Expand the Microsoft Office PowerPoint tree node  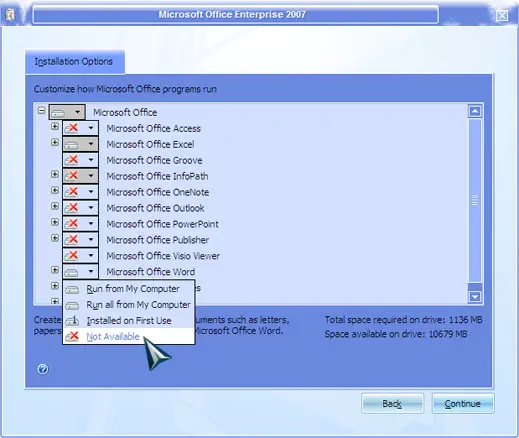(x=55, y=222)
